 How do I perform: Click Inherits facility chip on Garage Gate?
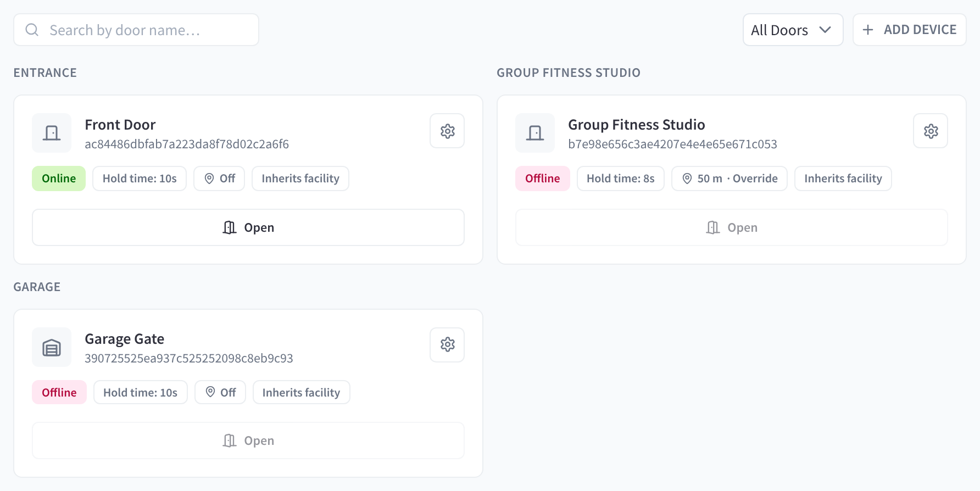coord(302,392)
